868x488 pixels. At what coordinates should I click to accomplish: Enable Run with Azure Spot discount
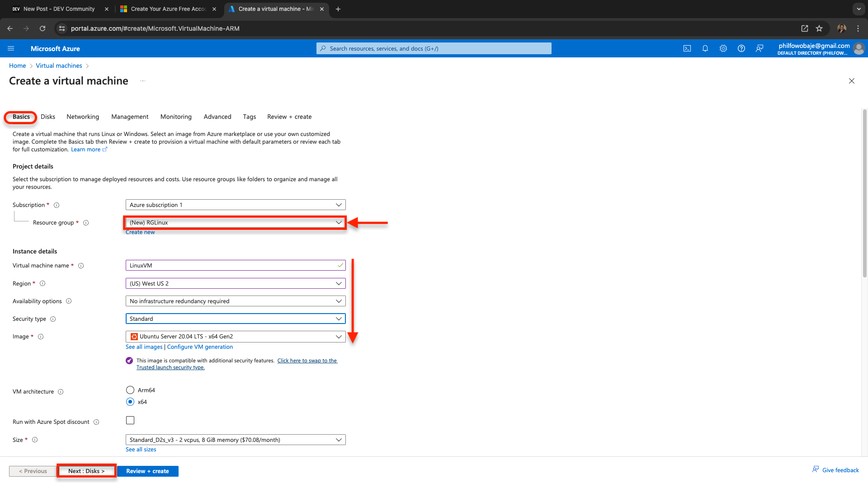click(x=130, y=420)
